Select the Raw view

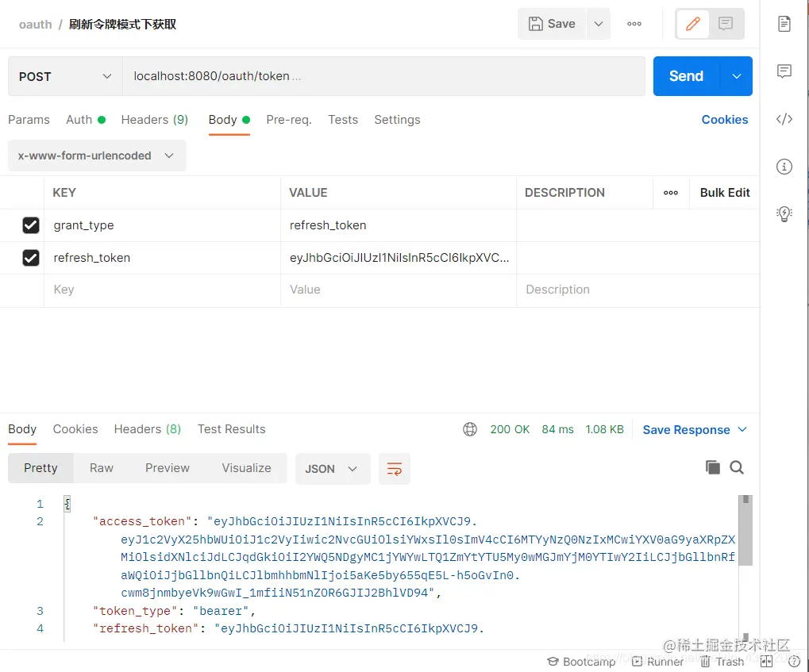pyautogui.click(x=101, y=468)
